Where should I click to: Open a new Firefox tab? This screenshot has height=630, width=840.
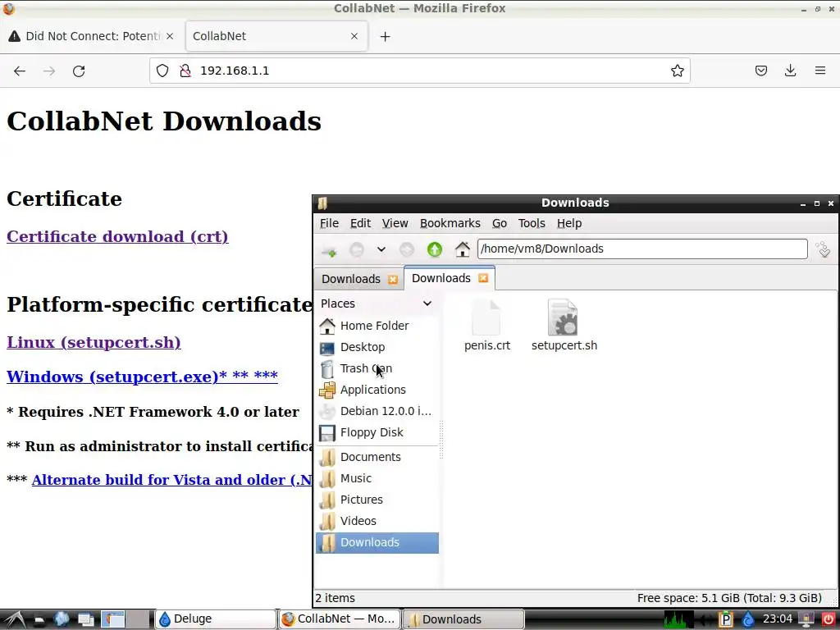(386, 36)
